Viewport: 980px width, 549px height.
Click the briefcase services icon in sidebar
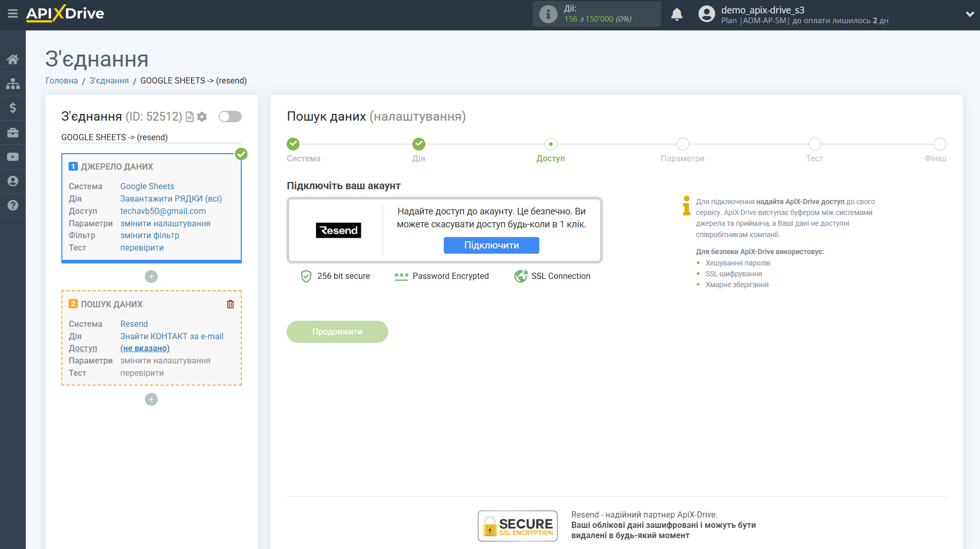click(x=12, y=132)
